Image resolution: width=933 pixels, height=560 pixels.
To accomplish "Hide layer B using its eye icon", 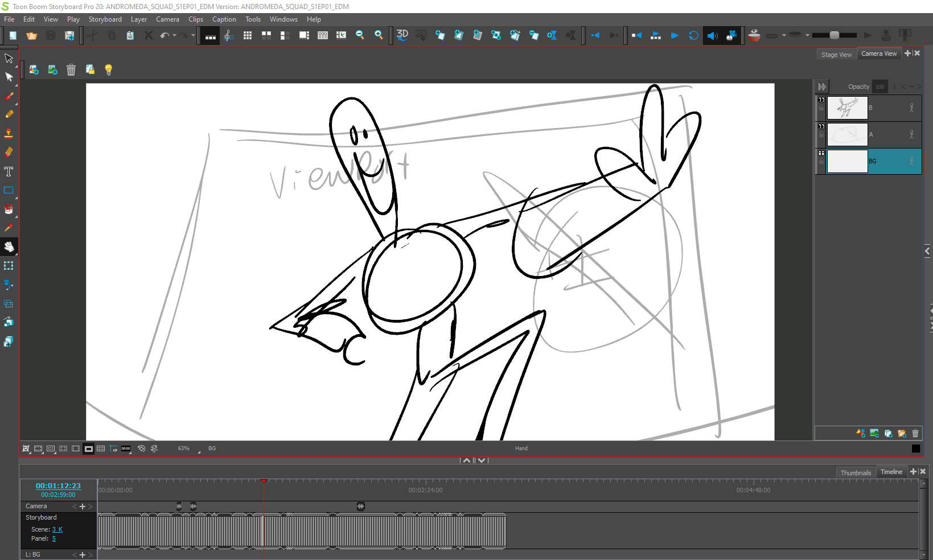I will coord(821,100).
